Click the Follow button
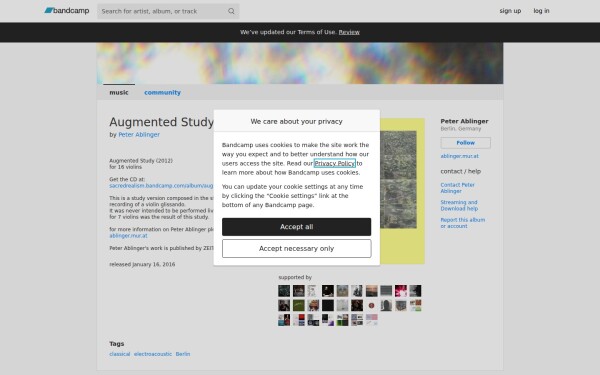The width and height of the screenshot is (600, 375). [x=465, y=143]
